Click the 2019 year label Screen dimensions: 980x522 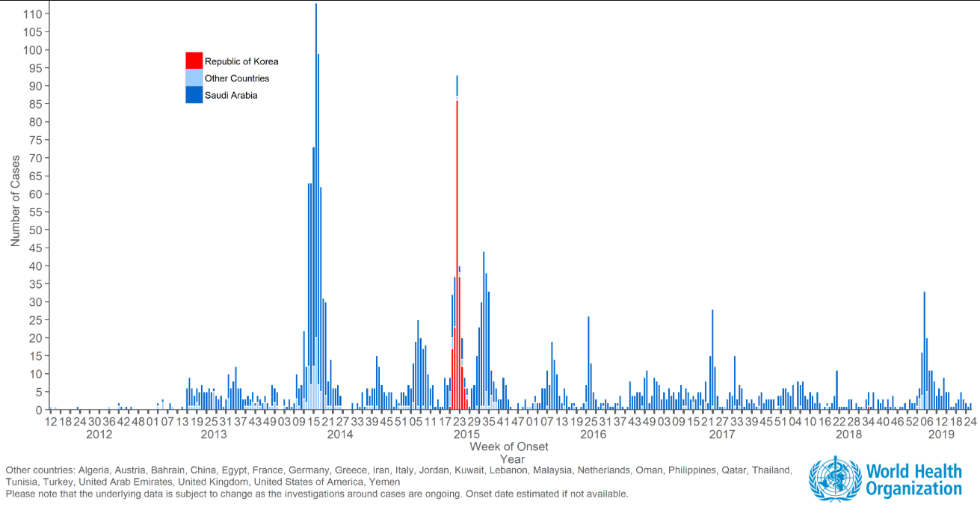(942, 432)
